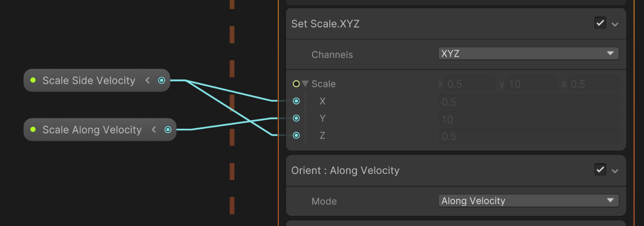Viewport: 644px width, 226px height.
Task: Click the Scale Y input port
Action: (296, 118)
